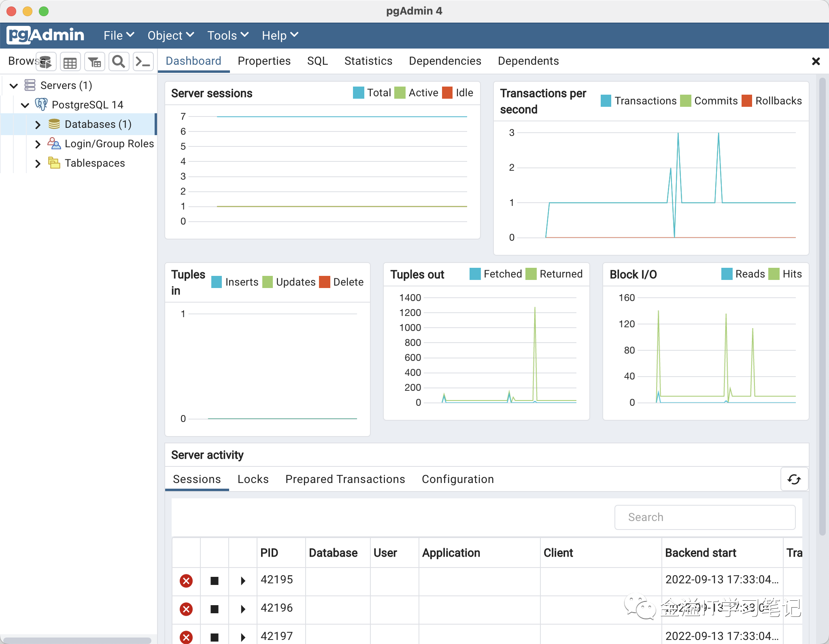Expand the Tablespaces node
This screenshot has height=644, width=829.
[38, 163]
